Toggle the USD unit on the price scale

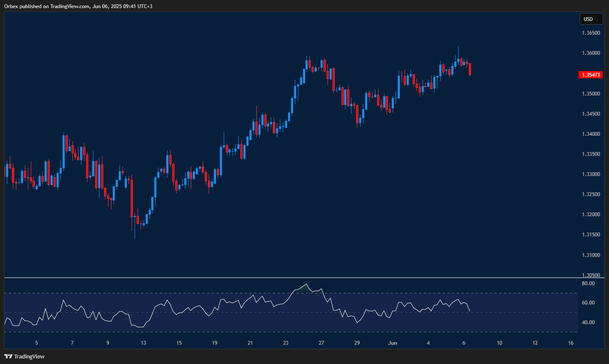pos(591,19)
